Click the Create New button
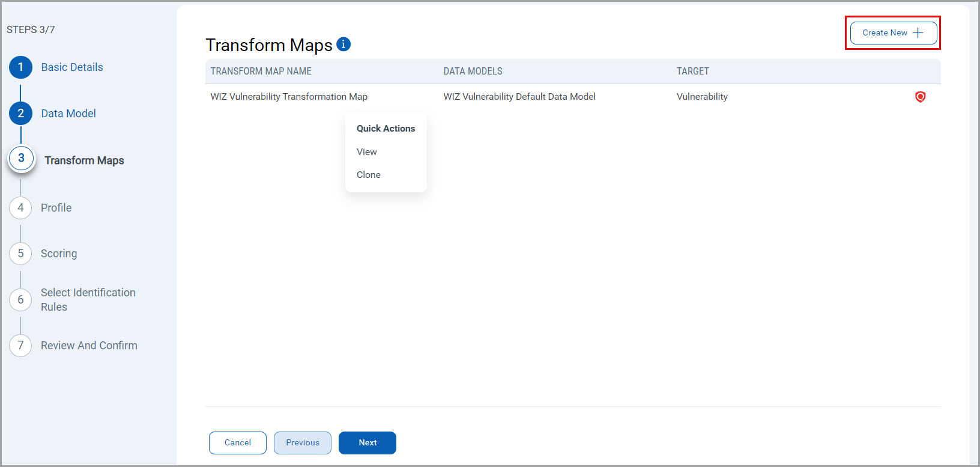Image resolution: width=980 pixels, height=467 pixels. [x=894, y=33]
